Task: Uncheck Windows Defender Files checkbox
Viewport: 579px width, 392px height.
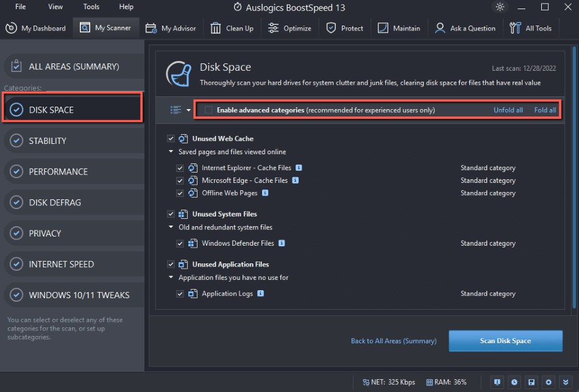Action: pos(180,243)
